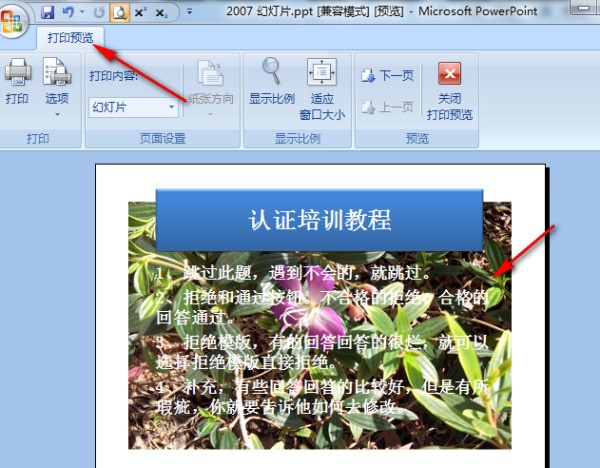Click the 预览 group label
This screenshot has width=600, height=468.
coord(417,139)
